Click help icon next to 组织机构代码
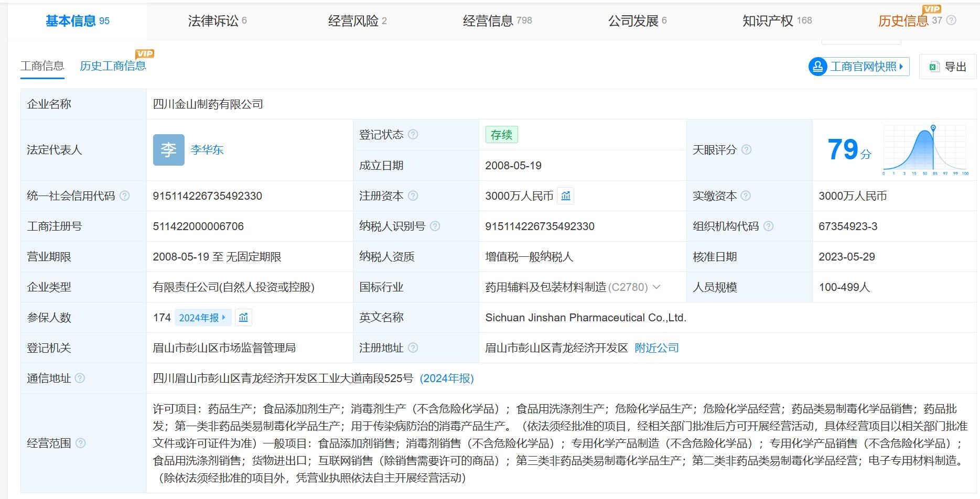 click(x=768, y=226)
